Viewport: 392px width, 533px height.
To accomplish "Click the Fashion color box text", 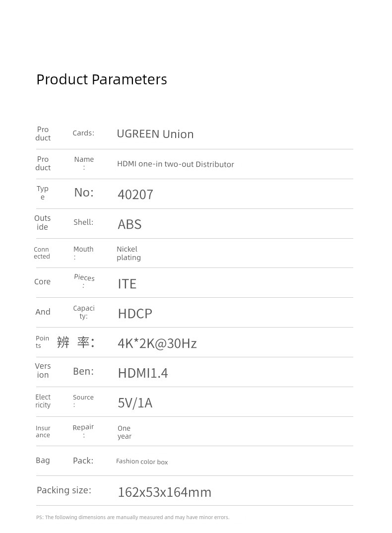I will [x=142, y=462].
